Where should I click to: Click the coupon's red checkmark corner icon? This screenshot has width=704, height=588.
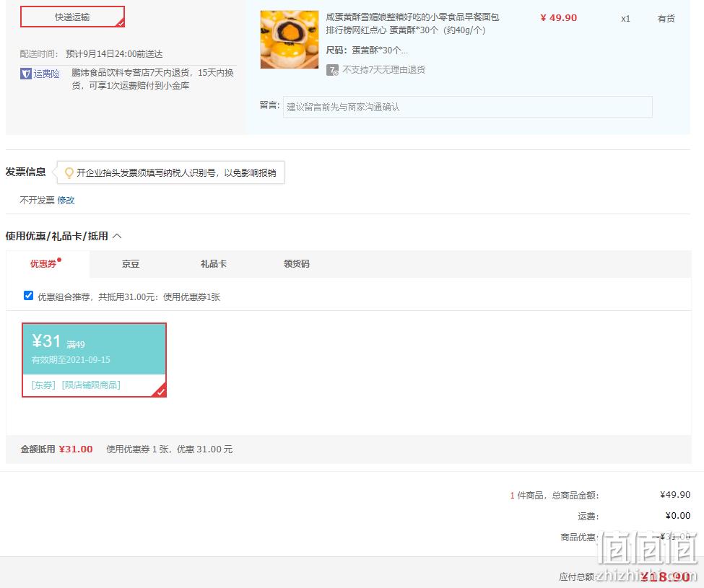[x=160, y=391]
